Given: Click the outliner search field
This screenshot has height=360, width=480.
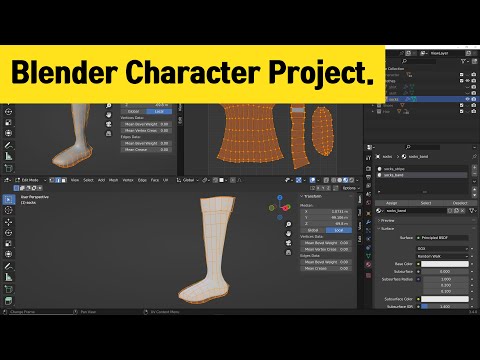Looking at the screenshot, I should point(419,61).
